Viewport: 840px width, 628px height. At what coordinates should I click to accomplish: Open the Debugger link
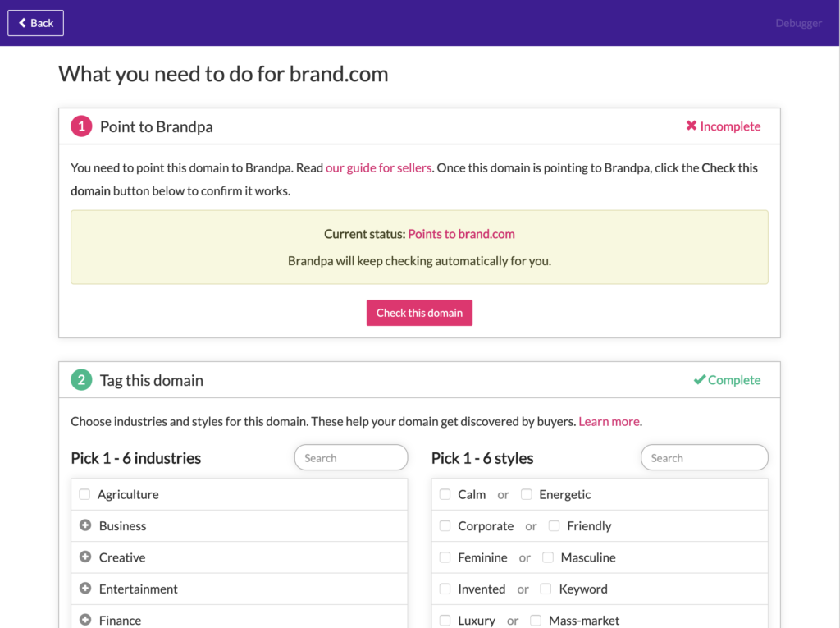(x=798, y=23)
